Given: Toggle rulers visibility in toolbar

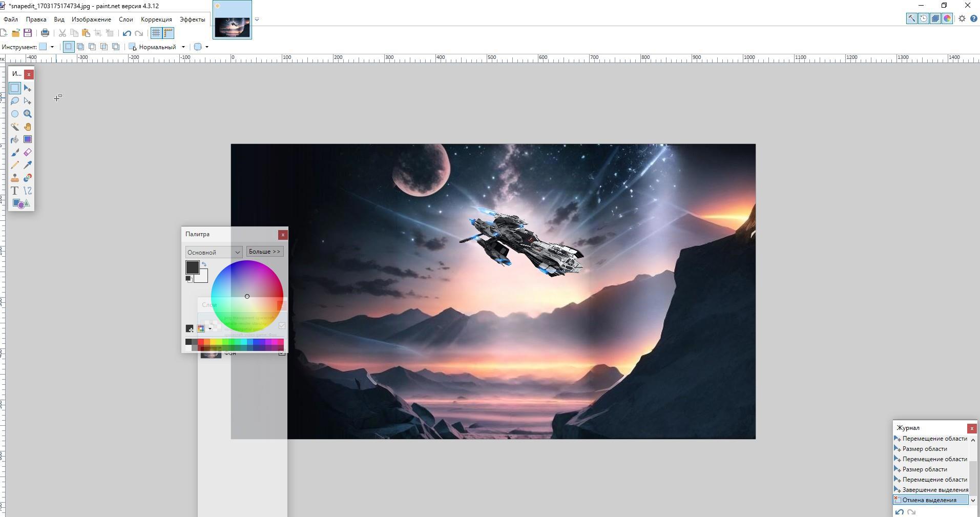Looking at the screenshot, I should (x=168, y=33).
